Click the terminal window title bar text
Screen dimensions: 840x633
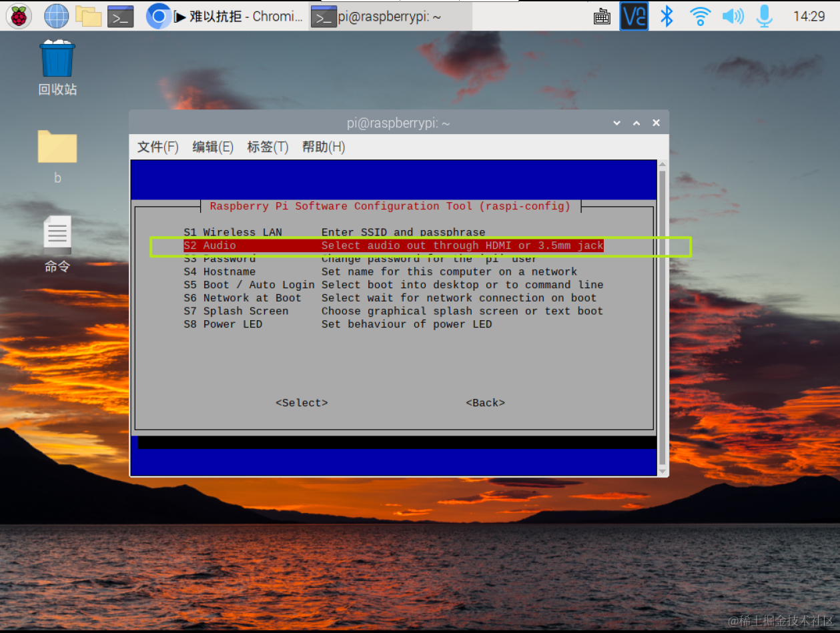(398, 123)
